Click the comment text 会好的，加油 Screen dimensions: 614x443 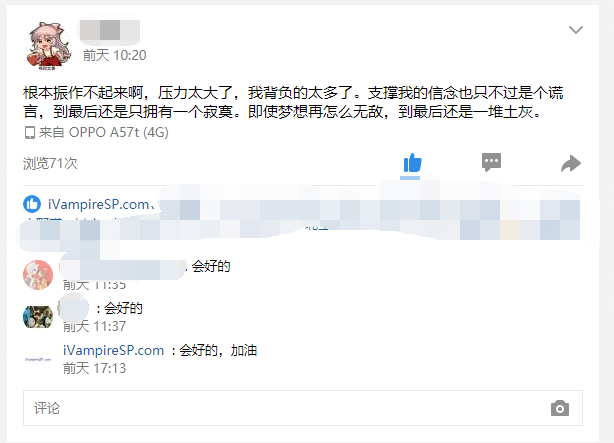click(x=218, y=350)
